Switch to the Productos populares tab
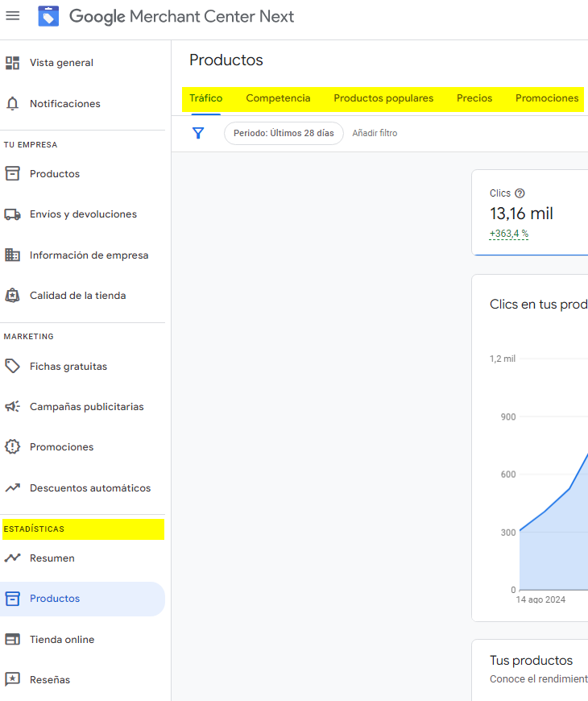Screen dimensions: 588x701 coord(383,98)
